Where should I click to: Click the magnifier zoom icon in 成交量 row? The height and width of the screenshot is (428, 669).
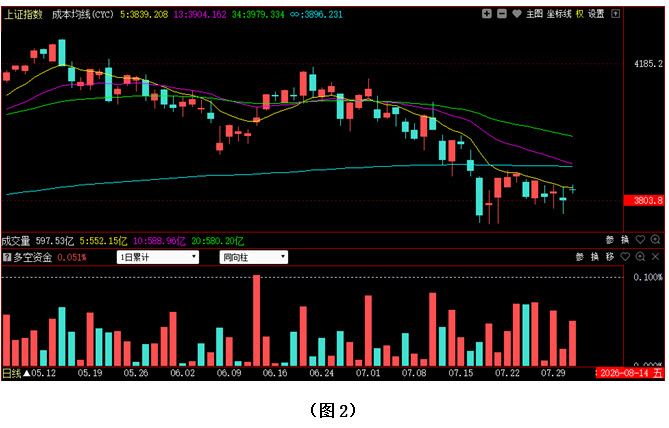click(655, 240)
